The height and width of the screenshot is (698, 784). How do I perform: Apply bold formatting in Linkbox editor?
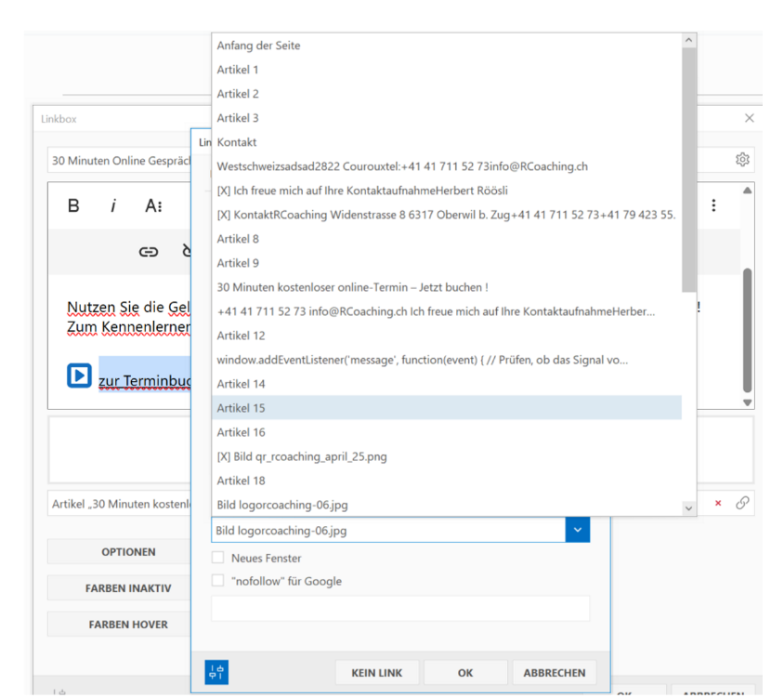click(73, 205)
